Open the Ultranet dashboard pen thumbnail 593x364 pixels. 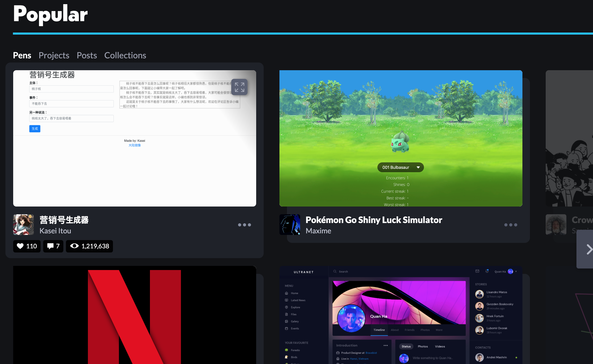click(x=401, y=315)
